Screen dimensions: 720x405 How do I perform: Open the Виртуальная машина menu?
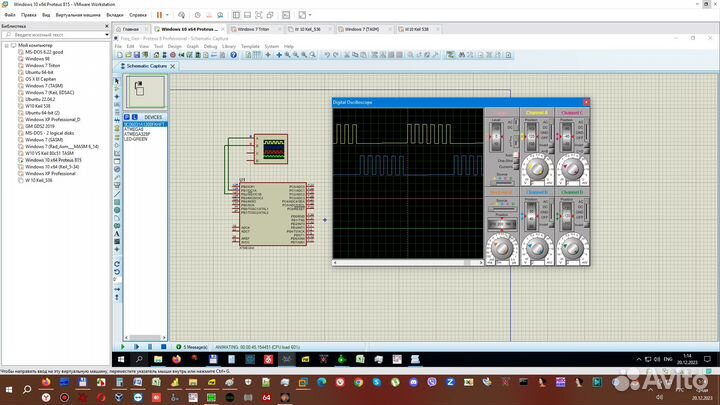(x=76, y=16)
